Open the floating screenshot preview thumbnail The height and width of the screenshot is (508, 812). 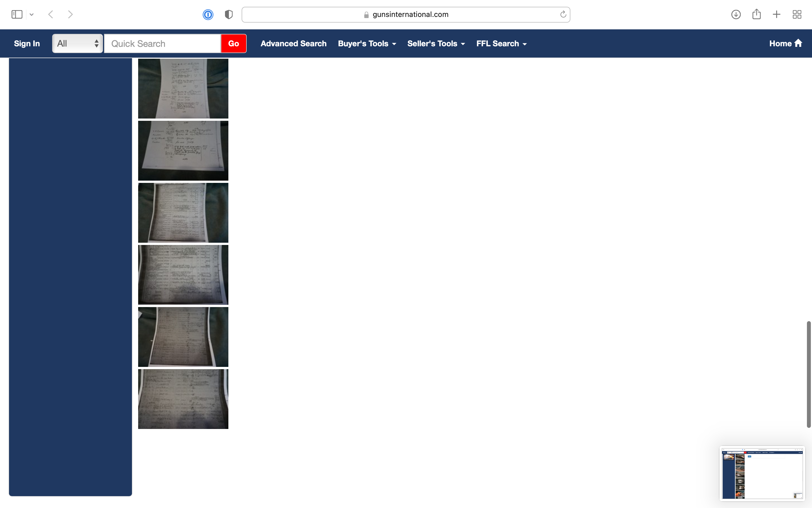[x=762, y=473]
